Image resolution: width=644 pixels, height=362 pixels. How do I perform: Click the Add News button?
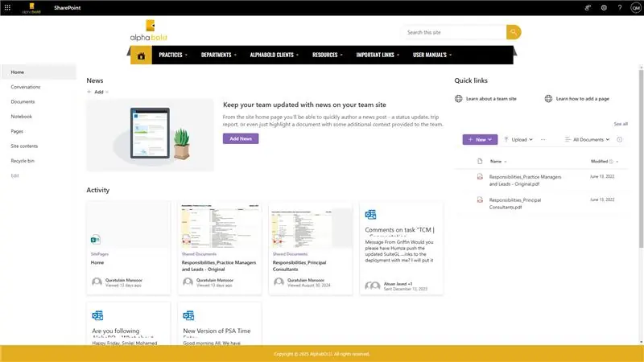(x=241, y=138)
